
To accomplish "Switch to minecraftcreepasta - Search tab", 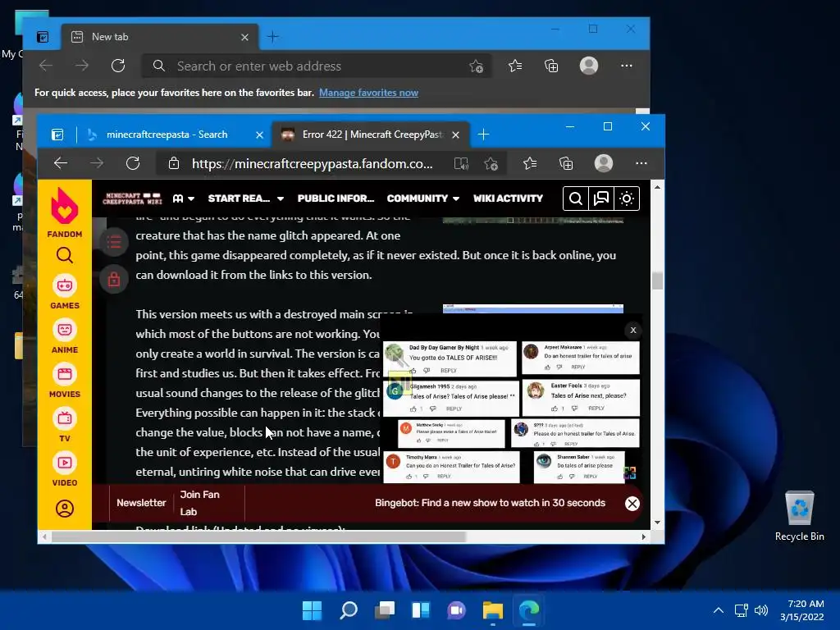I will click(166, 135).
